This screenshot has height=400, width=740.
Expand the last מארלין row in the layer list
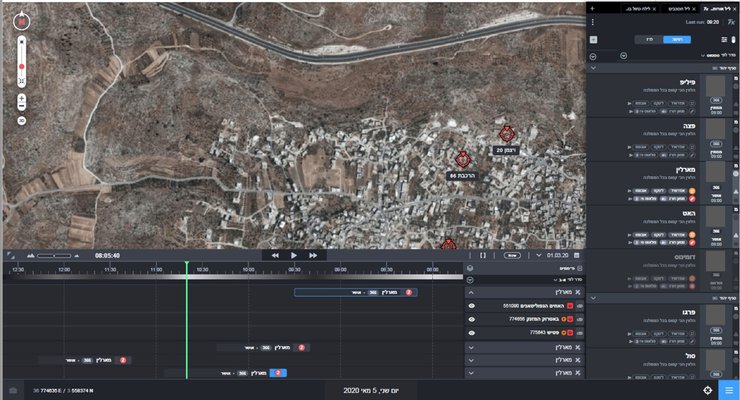click(471, 372)
